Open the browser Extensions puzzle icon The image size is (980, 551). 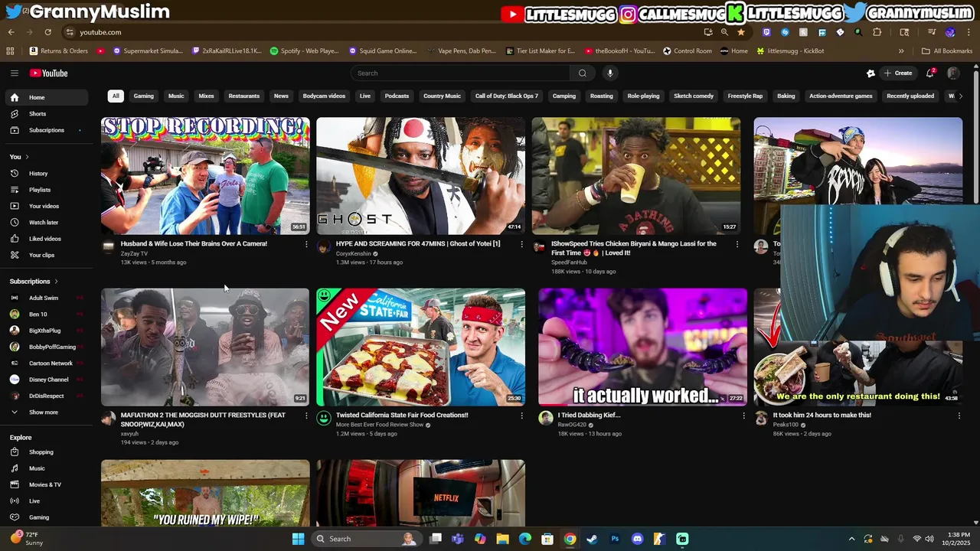coord(877,32)
